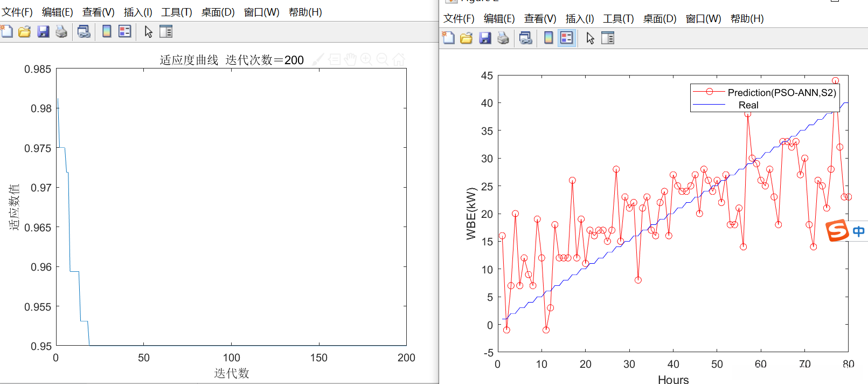Select legend entry Real

coord(748,105)
